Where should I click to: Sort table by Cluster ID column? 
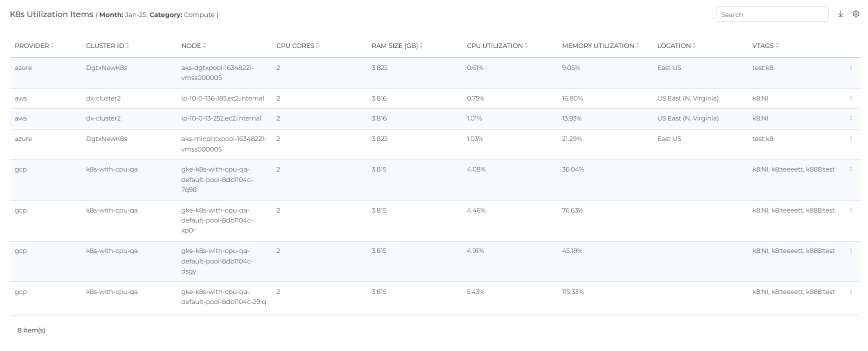(x=107, y=45)
